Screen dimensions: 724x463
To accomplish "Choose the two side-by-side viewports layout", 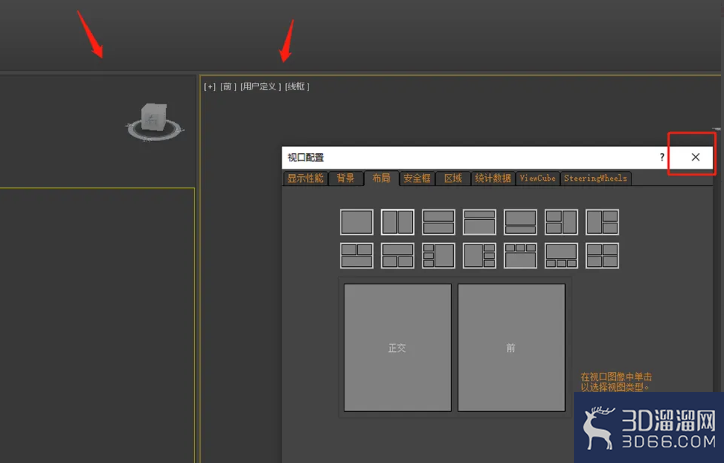I will (x=398, y=222).
